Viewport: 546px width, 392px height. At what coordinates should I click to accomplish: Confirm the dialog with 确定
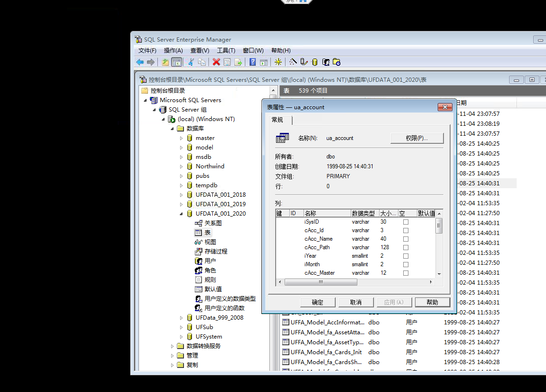coord(317,302)
